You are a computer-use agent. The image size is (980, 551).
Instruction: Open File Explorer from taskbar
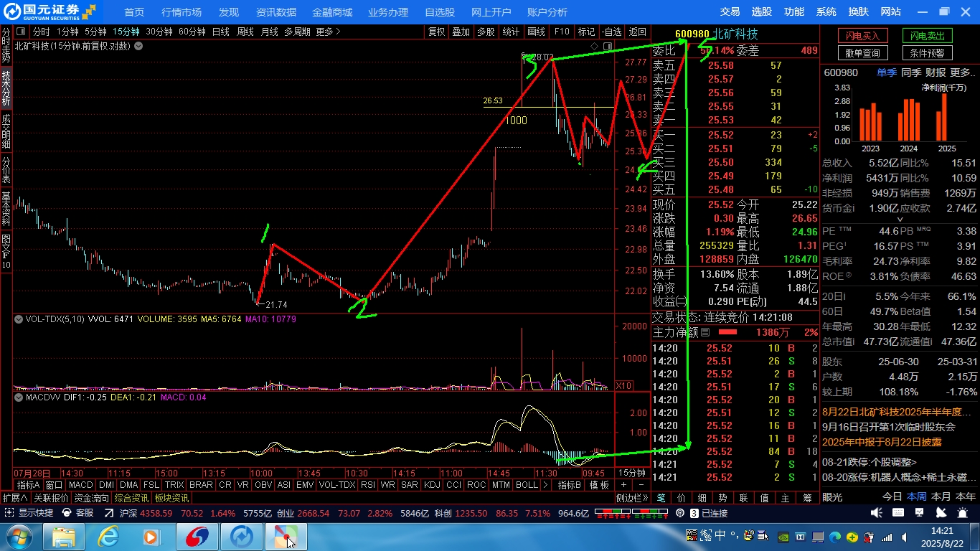[x=64, y=537]
